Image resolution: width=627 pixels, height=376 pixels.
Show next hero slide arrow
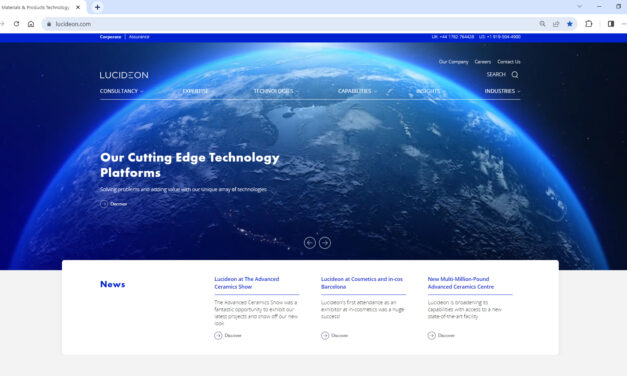click(x=325, y=243)
